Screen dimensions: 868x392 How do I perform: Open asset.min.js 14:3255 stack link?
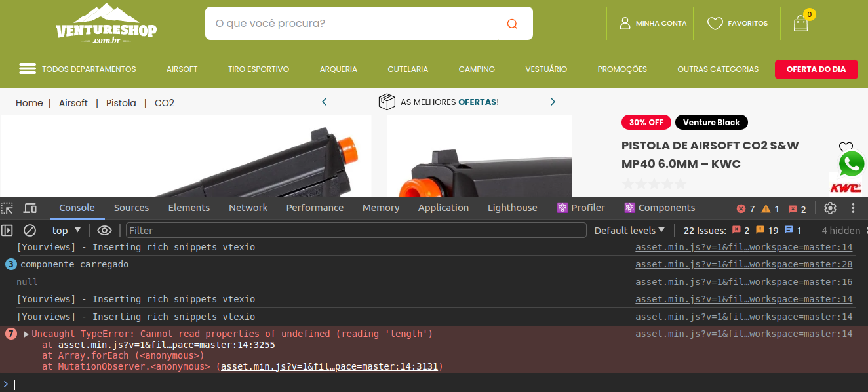pyautogui.click(x=167, y=345)
